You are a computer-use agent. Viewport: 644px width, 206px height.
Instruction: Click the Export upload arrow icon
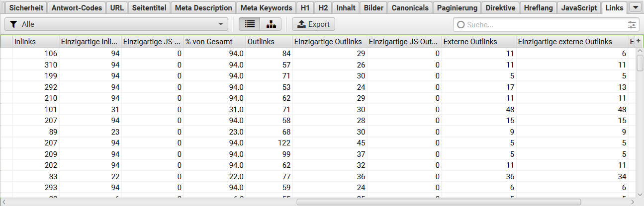(x=301, y=24)
